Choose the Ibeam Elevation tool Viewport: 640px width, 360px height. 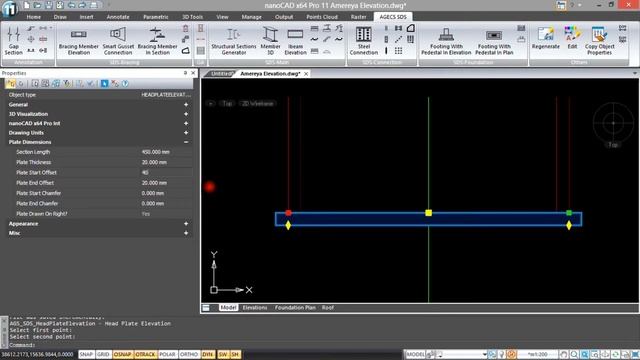click(295, 41)
